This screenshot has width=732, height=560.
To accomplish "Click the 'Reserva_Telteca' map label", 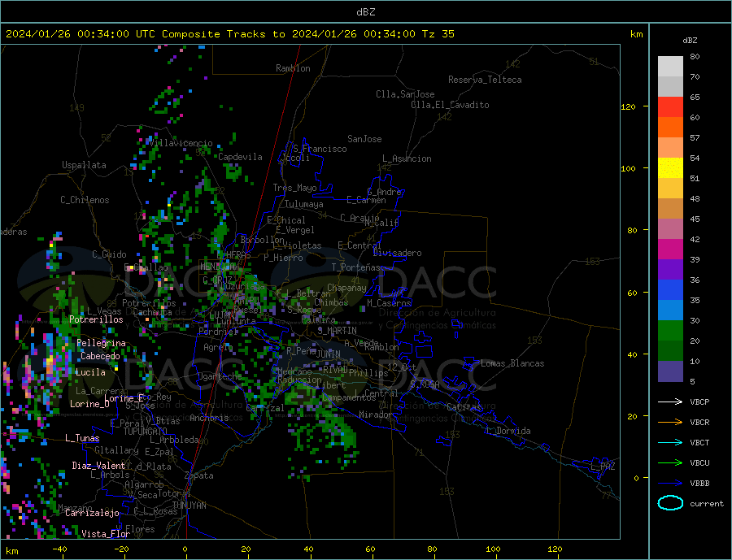I will click(485, 80).
